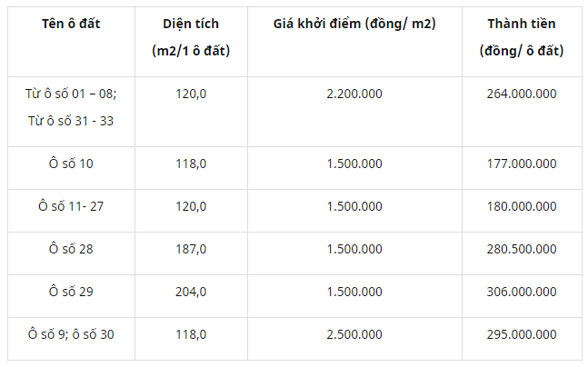Click price value 2.500.000
This screenshot has height=367, width=588.
pos(354,335)
